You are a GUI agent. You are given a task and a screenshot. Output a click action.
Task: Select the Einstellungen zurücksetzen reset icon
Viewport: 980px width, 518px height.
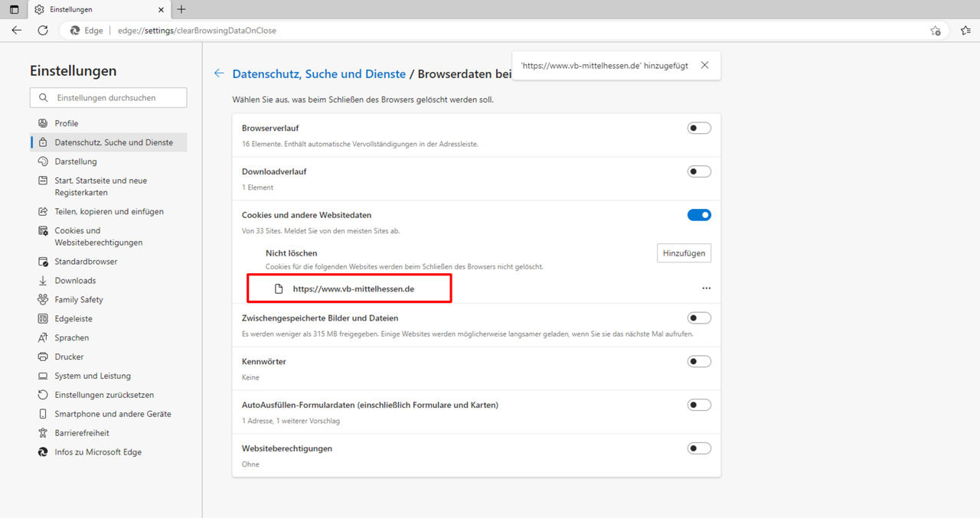pyautogui.click(x=44, y=395)
